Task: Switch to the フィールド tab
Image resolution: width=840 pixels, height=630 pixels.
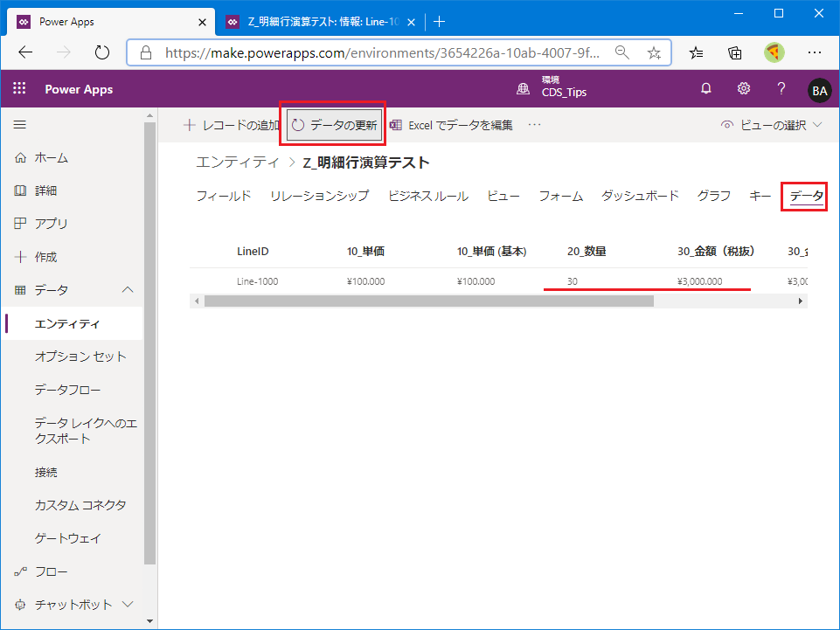Action: (x=223, y=196)
